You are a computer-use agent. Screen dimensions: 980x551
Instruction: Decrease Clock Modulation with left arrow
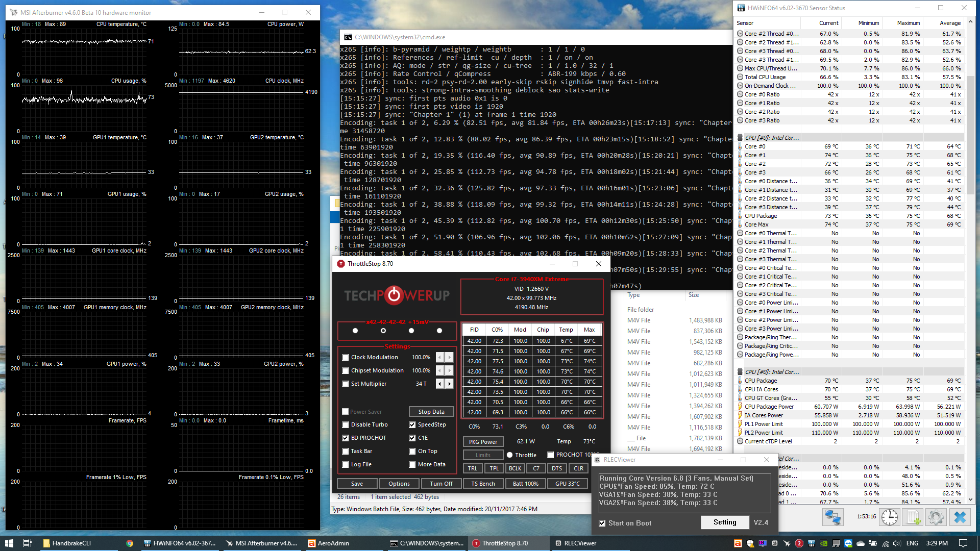[439, 357]
